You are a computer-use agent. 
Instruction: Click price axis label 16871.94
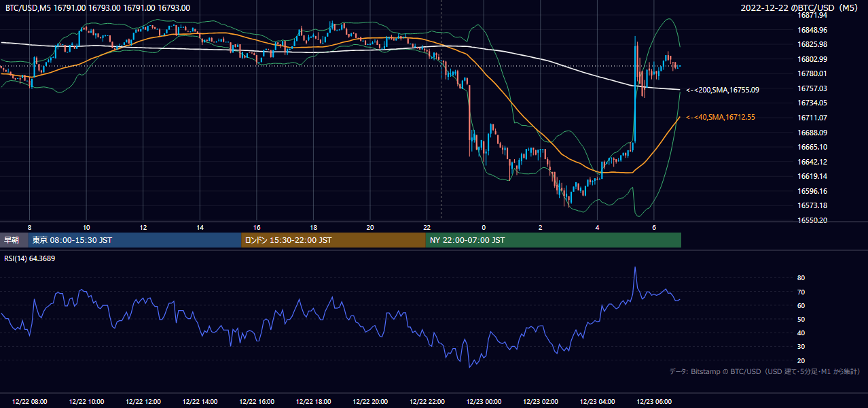point(812,15)
